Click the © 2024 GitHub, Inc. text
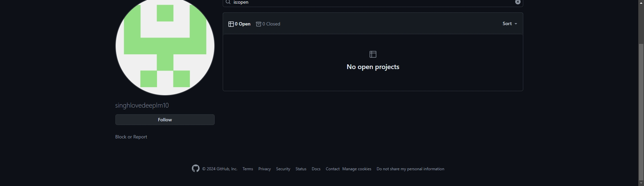Image resolution: width=644 pixels, height=186 pixels. (220, 169)
